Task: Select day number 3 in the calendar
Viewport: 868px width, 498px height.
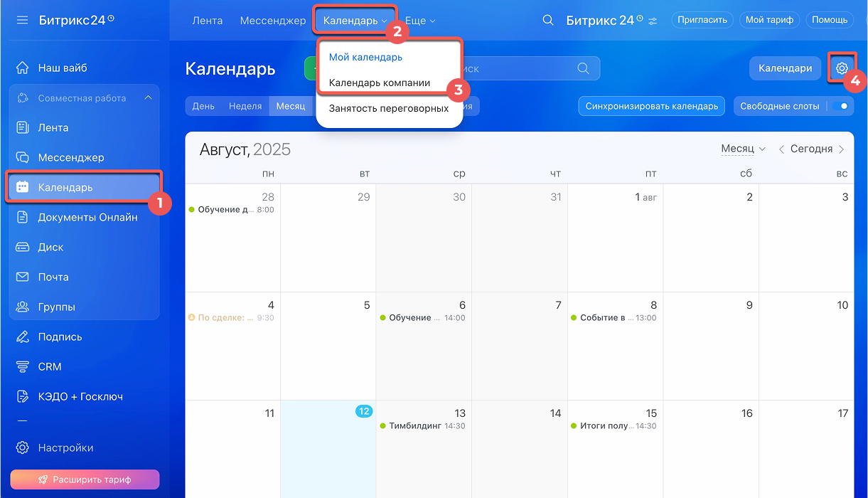Action: (845, 197)
